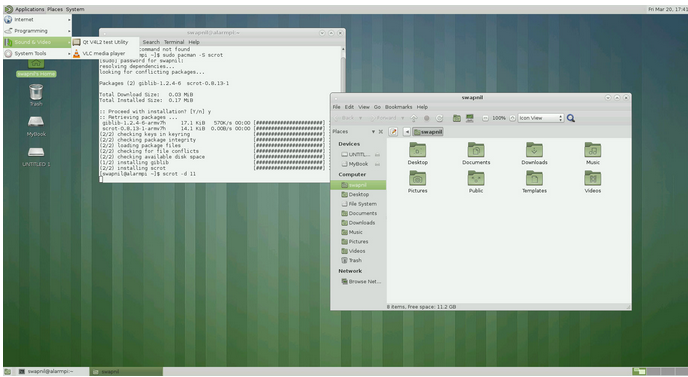The height and width of the screenshot is (377, 688).
Task: Open the Documents folder icon
Action: (x=476, y=153)
